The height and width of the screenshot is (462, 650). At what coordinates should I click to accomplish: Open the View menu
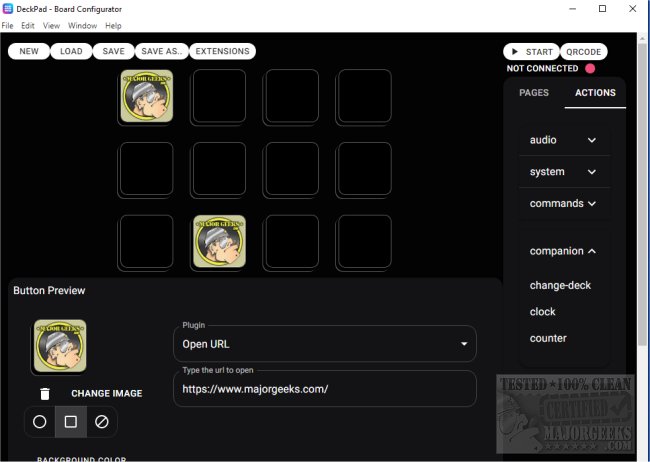(x=51, y=26)
